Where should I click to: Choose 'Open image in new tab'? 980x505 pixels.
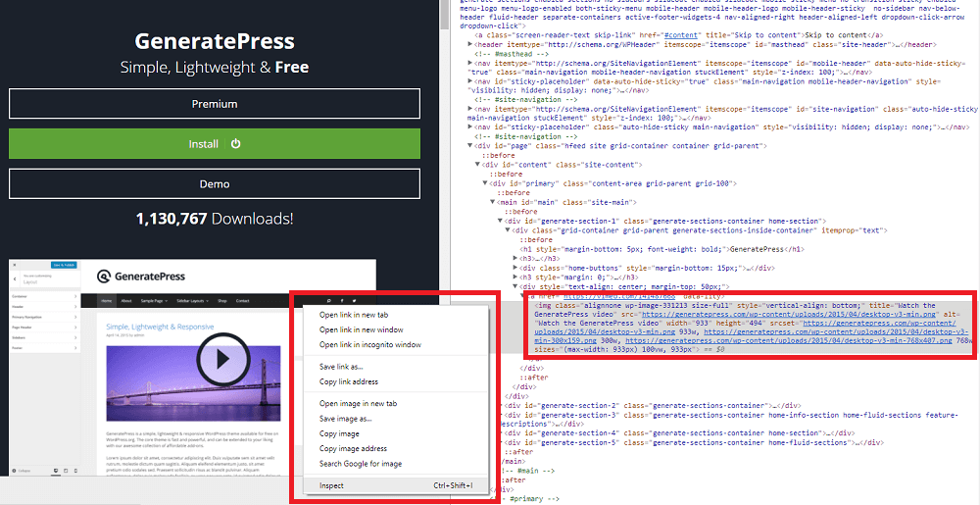pos(358,403)
